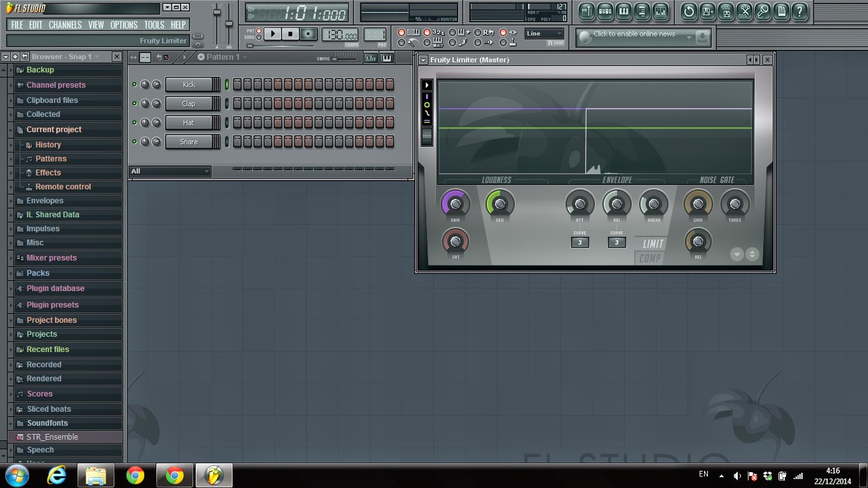Toggle the Clap channel mute LED
868x488 pixels.
pos(134,104)
